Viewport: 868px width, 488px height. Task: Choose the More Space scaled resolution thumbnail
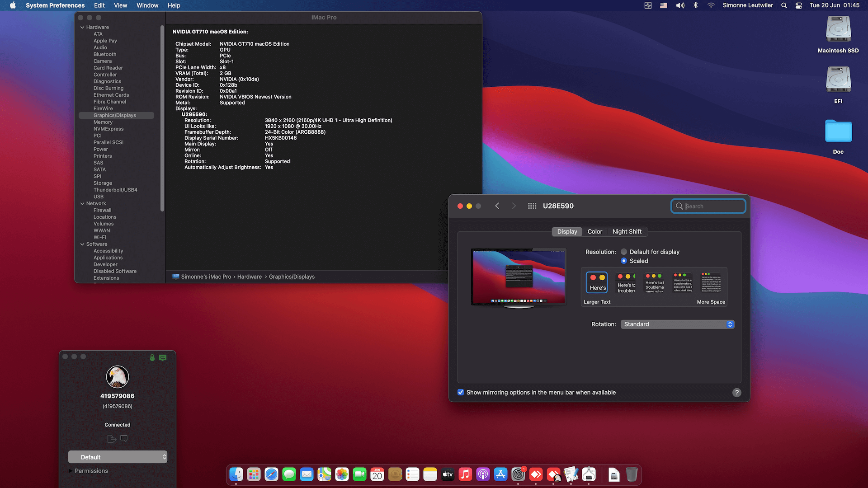711,282
